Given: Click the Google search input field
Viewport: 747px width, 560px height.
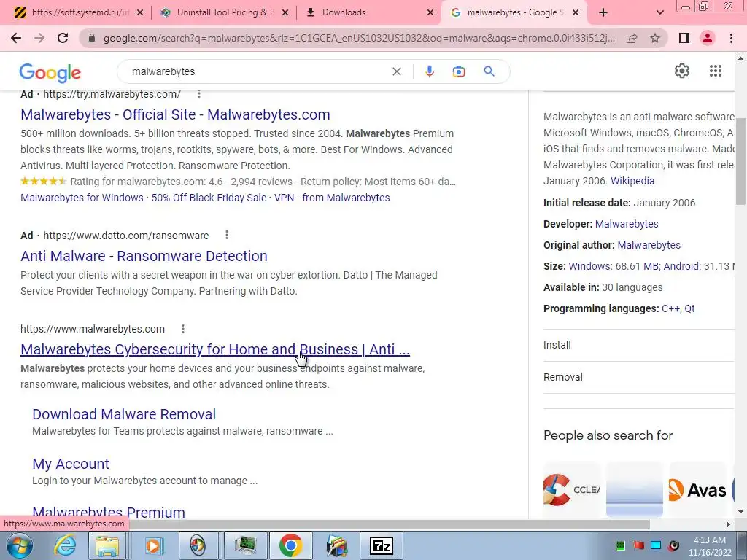Looking at the screenshot, I should click(x=258, y=71).
